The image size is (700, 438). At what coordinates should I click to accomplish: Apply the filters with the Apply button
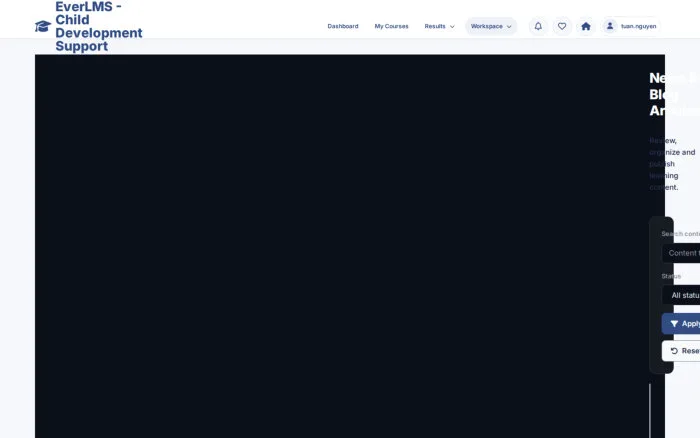coord(681,324)
